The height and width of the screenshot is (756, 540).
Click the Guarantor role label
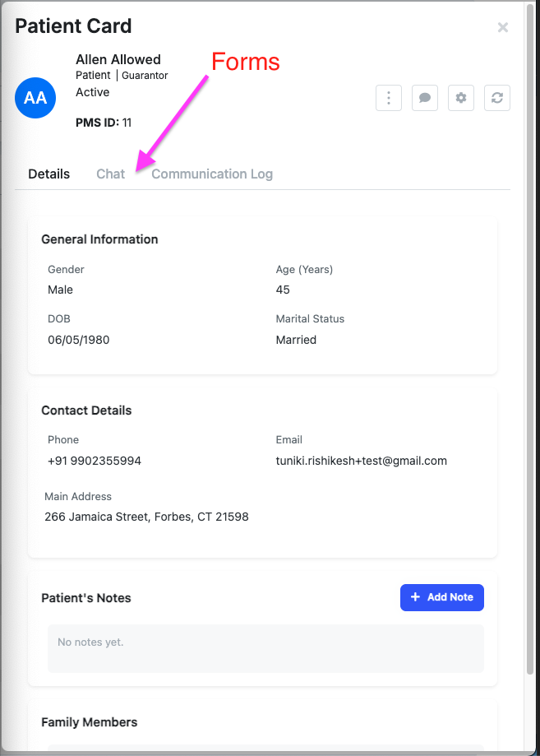pyautogui.click(x=145, y=76)
